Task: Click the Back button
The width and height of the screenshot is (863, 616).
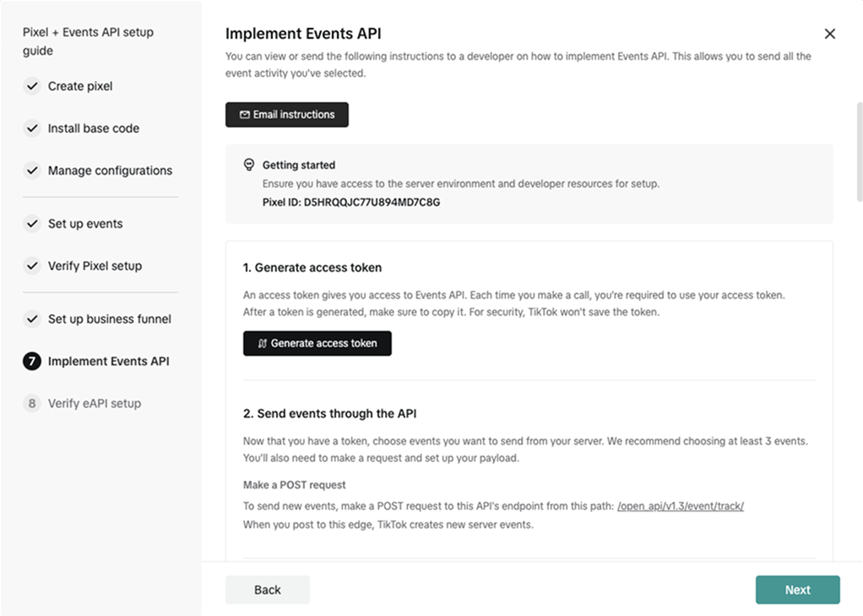Action: tap(268, 590)
